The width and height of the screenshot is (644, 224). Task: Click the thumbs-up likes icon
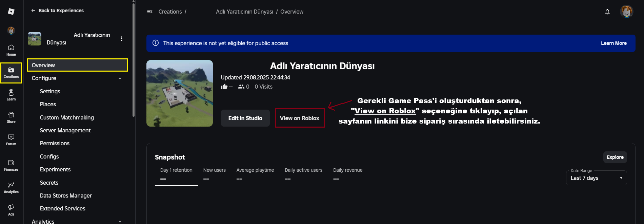[224, 87]
